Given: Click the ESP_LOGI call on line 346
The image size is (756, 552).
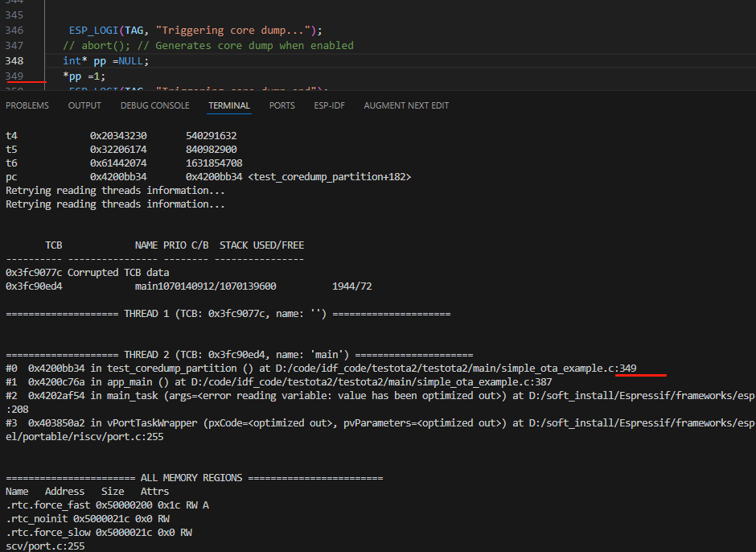Looking at the screenshot, I should (x=195, y=31).
